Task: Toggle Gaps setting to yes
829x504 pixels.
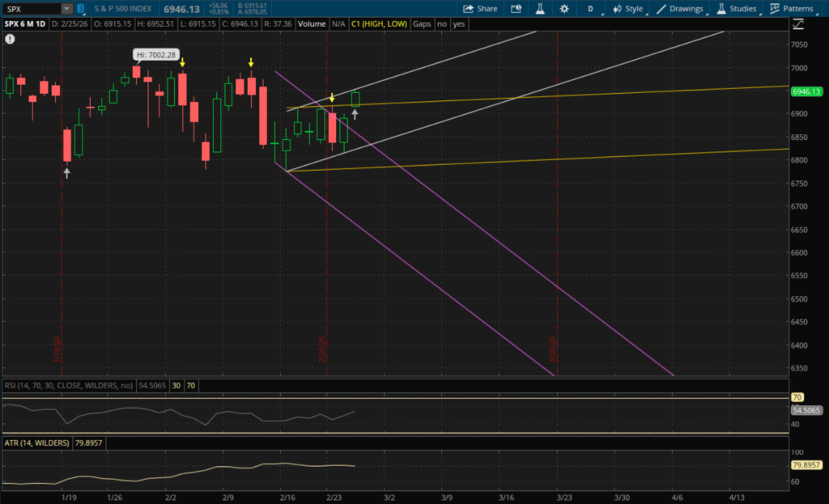Action: click(459, 24)
